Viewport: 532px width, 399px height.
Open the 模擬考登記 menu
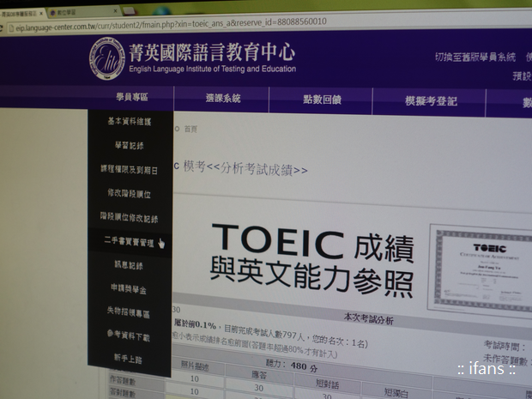(x=431, y=101)
